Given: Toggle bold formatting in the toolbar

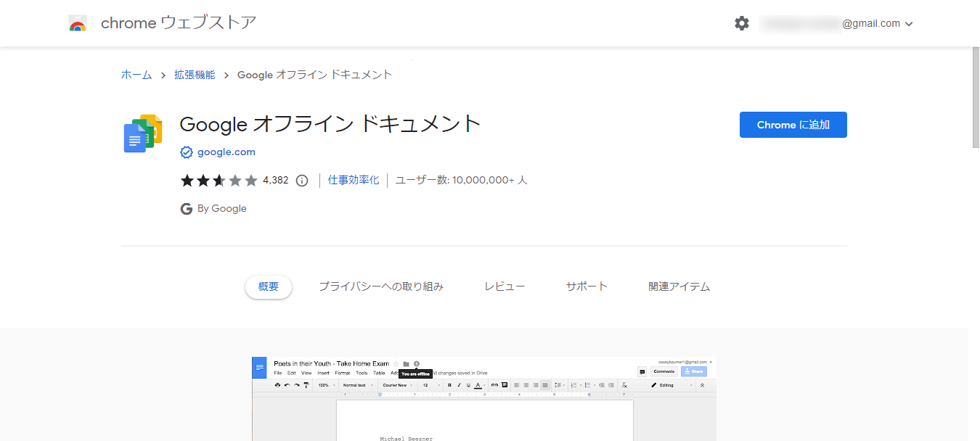Looking at the screenshot, I should tap(449, 385).
